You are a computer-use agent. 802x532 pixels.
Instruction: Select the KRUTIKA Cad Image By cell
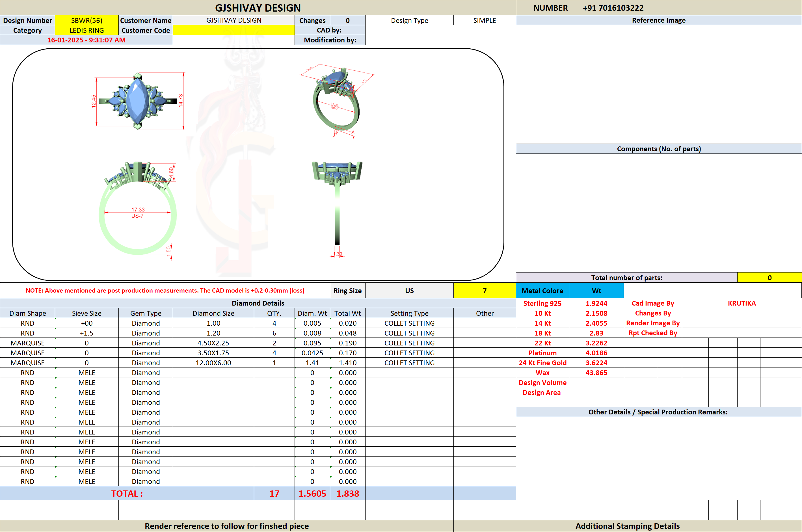[x=742, y=303]
